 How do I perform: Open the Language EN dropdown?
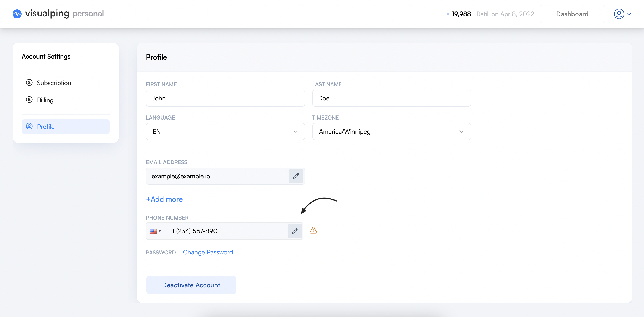point(225,131)
